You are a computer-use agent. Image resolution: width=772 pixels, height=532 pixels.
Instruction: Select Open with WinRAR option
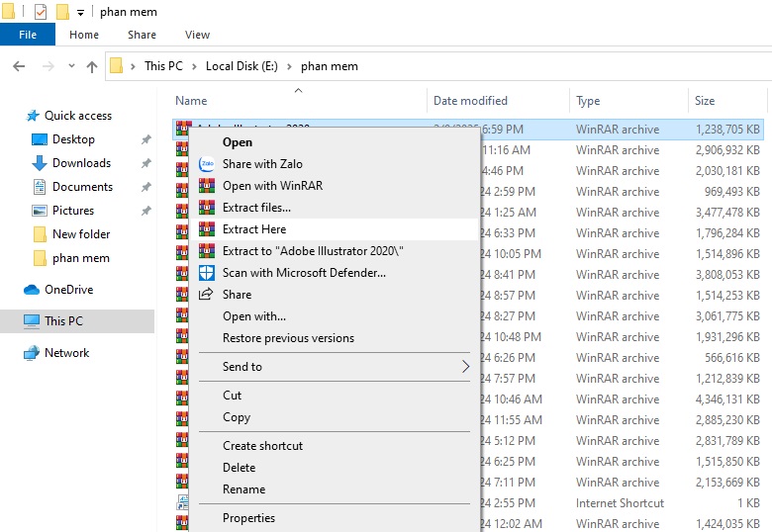[272, 186]
